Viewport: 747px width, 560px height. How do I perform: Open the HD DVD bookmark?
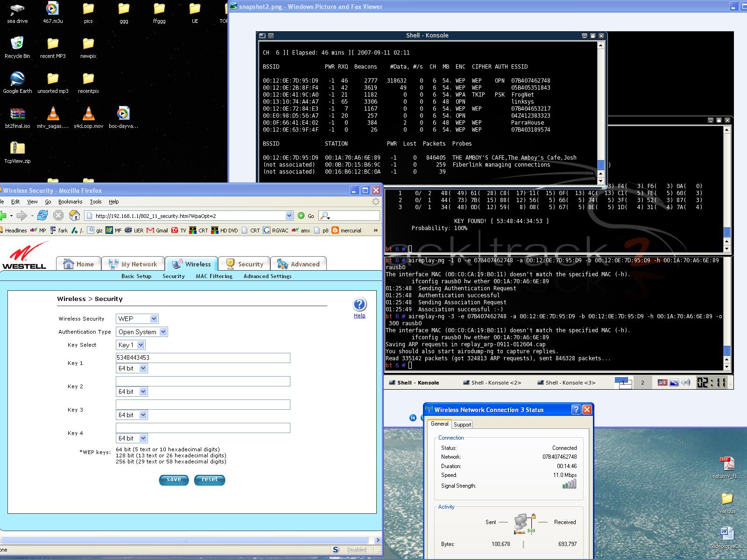[225, 230]
